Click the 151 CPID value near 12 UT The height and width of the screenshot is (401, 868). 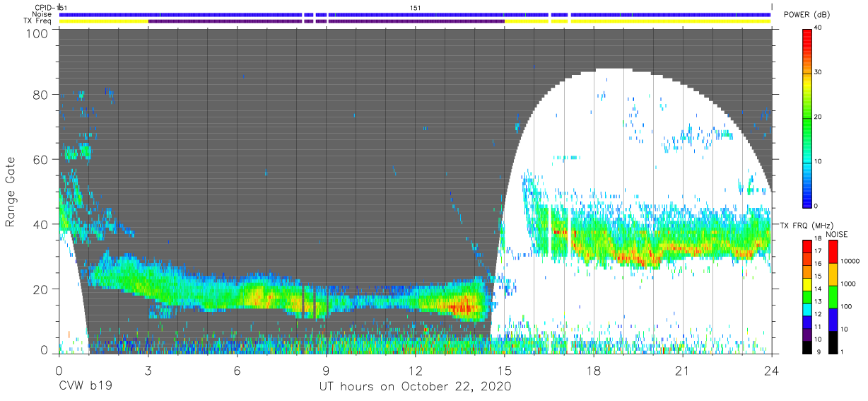click(416, 8)
